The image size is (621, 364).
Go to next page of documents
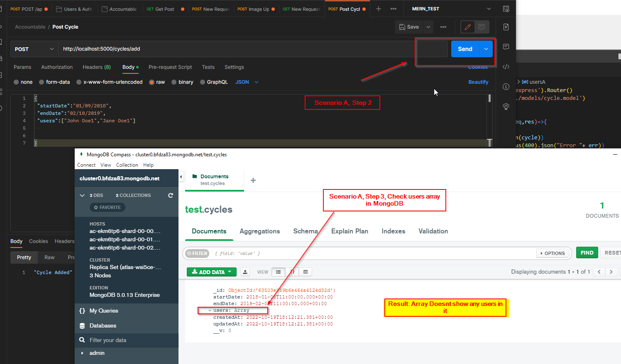[611, 272]
